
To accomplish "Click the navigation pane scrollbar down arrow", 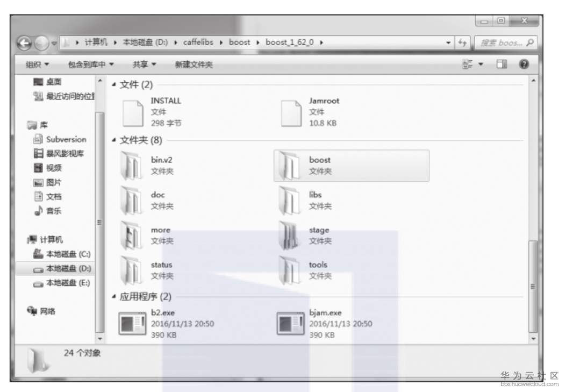I will pos(100,339).
